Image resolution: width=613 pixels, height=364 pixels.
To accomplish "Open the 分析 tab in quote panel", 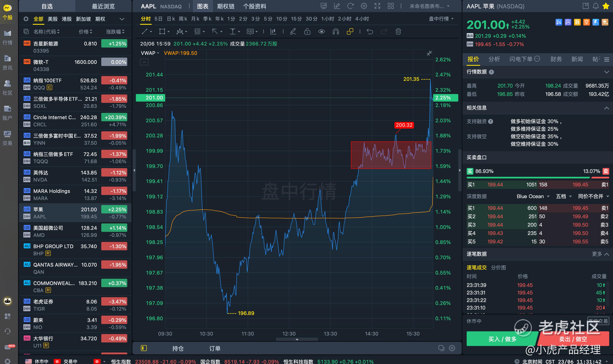I will coord(494,59).
